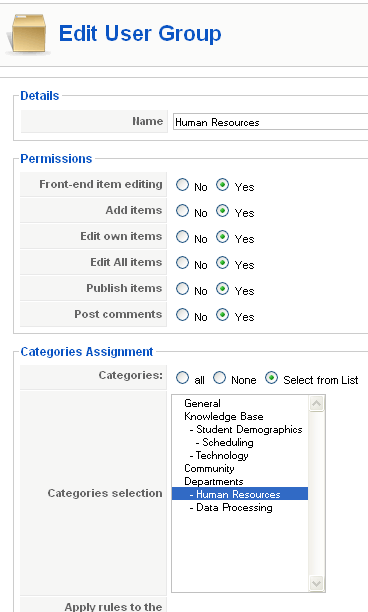368x612 pixels.
Task: Click the categories list scroll-up arrow
Action: point(316,404)
